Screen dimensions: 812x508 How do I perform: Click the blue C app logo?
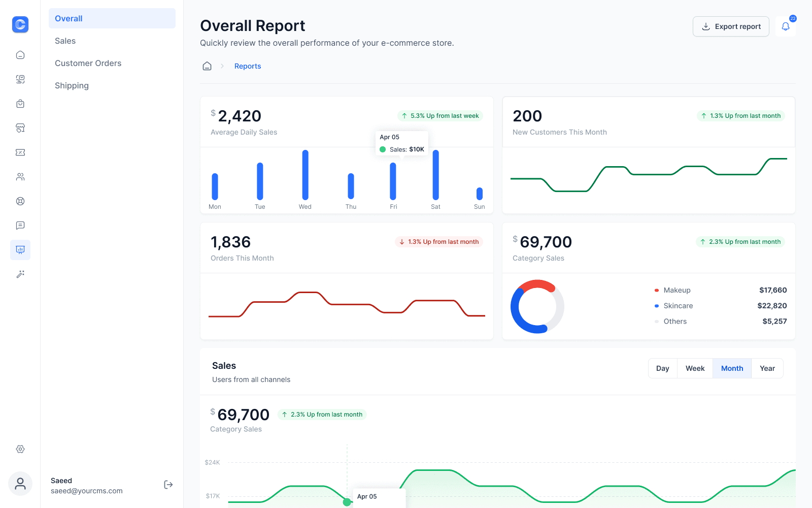20,24
